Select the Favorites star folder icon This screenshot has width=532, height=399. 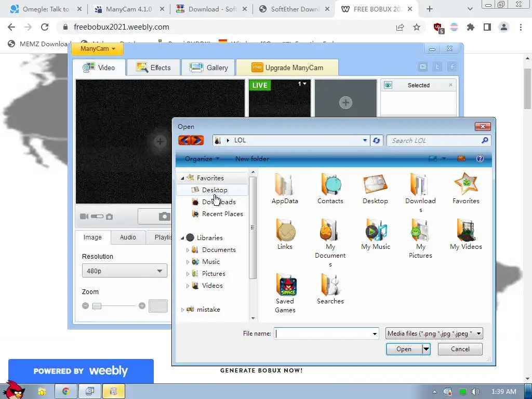466,183
